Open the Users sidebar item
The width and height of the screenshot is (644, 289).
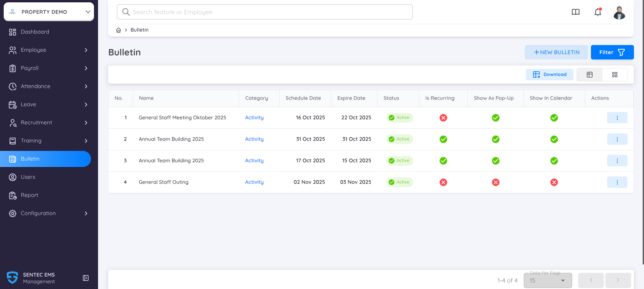tap(28, 177)
